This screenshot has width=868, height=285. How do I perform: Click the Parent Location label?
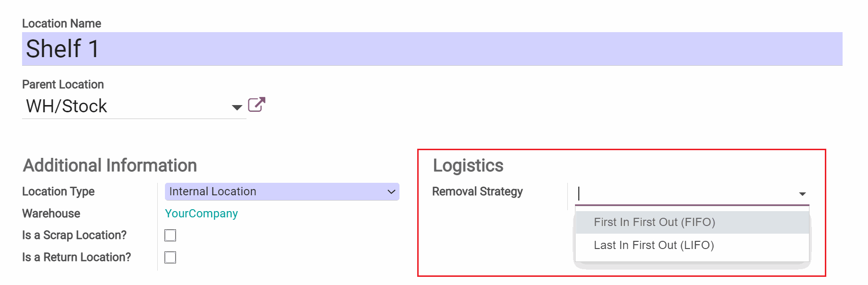(x=63, y=84)
